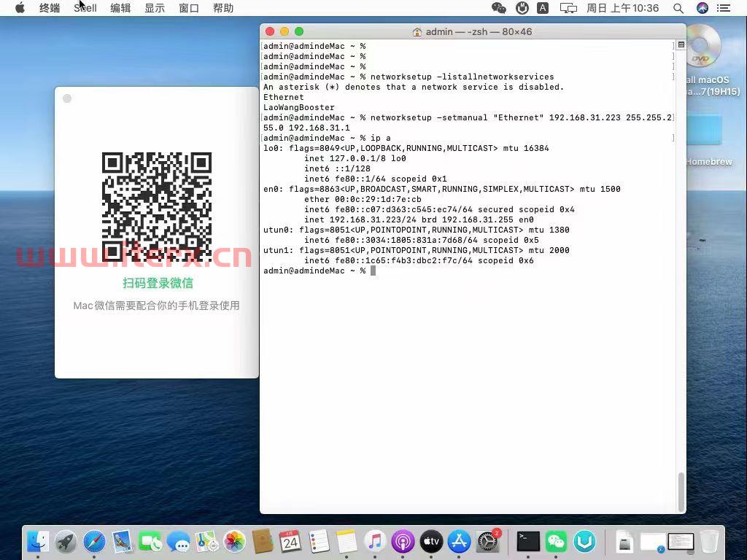Screen dimensions: 747x560
Task: Click Terminal title bar home folder icon
Action: pos(417,32)
